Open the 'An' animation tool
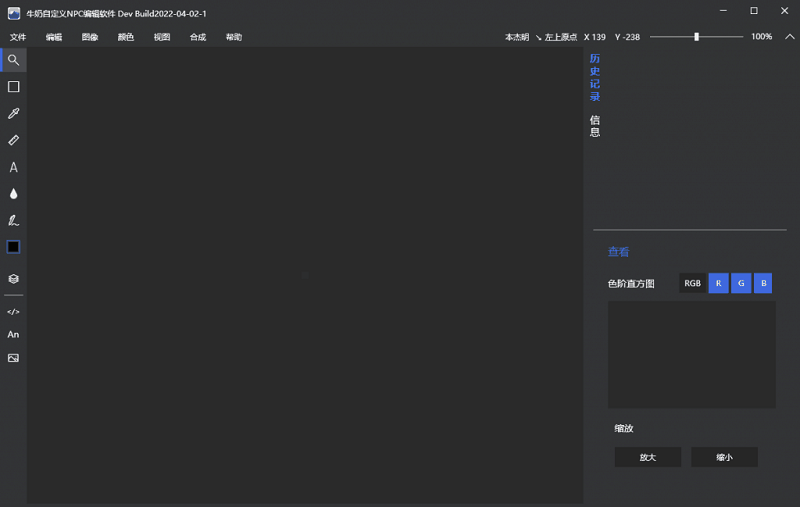The width and height of the screenshot is (800, 507). click(13, 335)
